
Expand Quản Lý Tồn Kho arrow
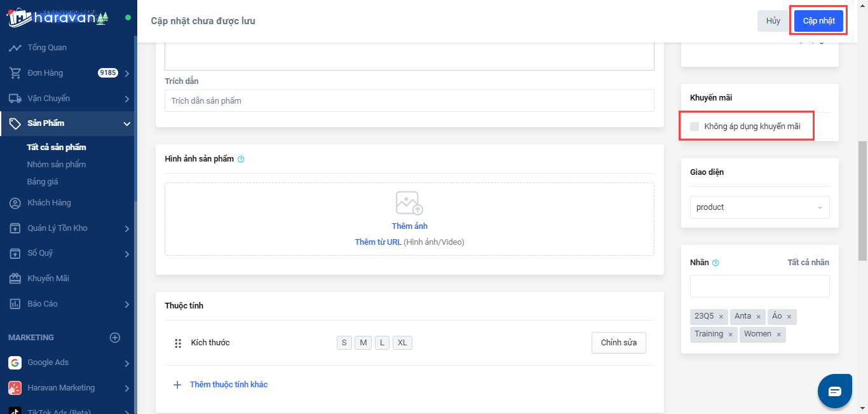127,229
